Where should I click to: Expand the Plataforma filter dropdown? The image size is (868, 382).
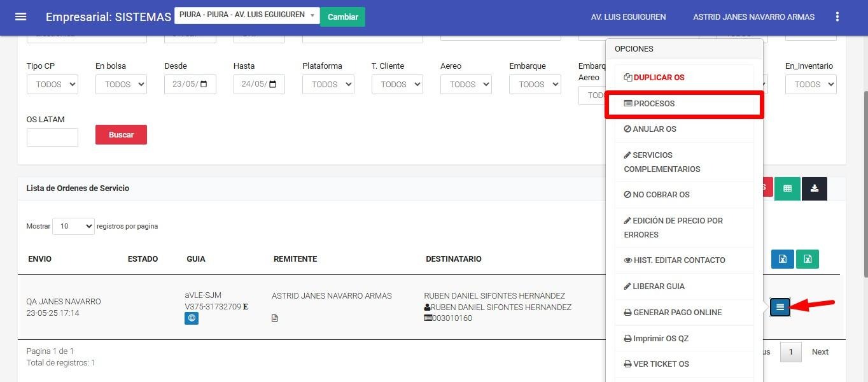[328, 84]
